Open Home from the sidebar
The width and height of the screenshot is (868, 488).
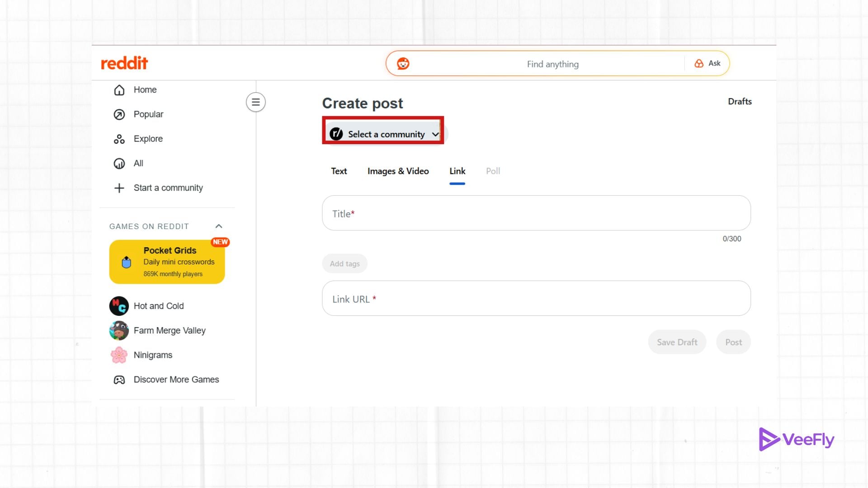click(x=145, y=90)
